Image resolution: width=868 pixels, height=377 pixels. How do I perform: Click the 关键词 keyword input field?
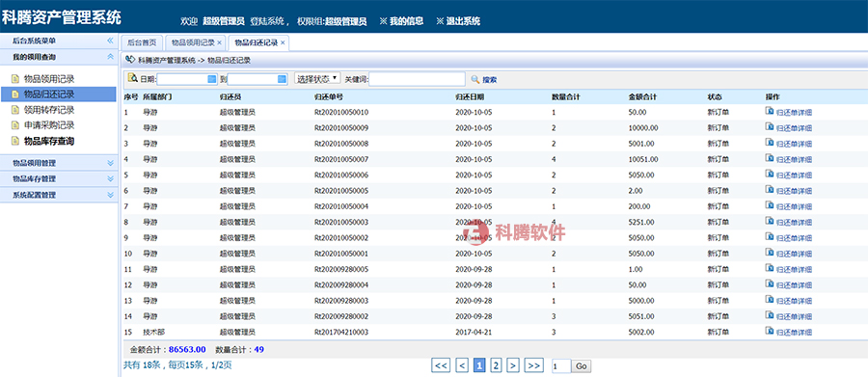point(417,79)
